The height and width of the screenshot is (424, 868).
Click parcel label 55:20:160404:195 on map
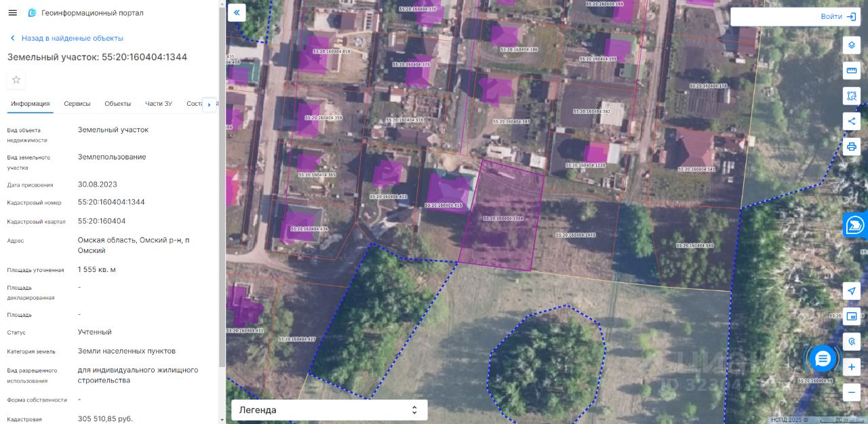[598, 59]
